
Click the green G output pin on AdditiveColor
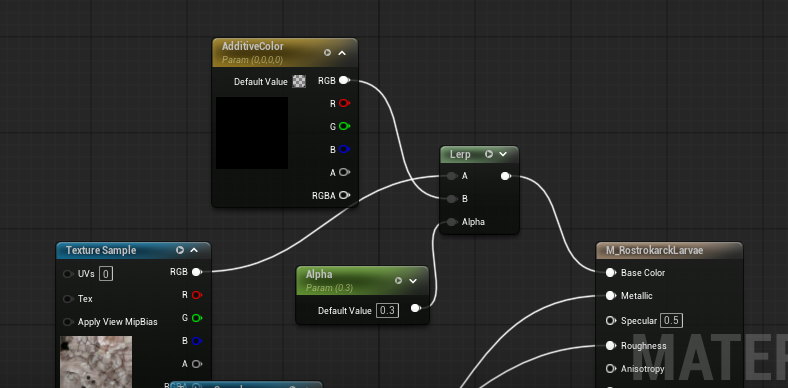tap(344, 126)
